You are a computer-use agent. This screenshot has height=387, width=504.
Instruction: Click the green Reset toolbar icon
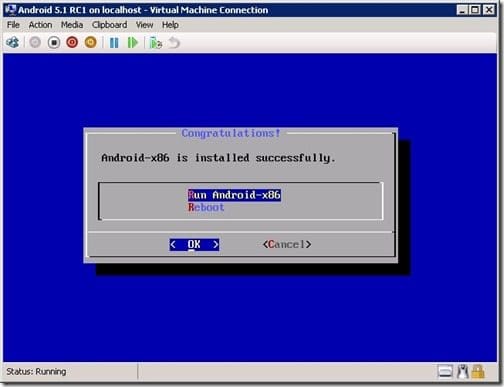pyautogui.click(x=133, y=43)
